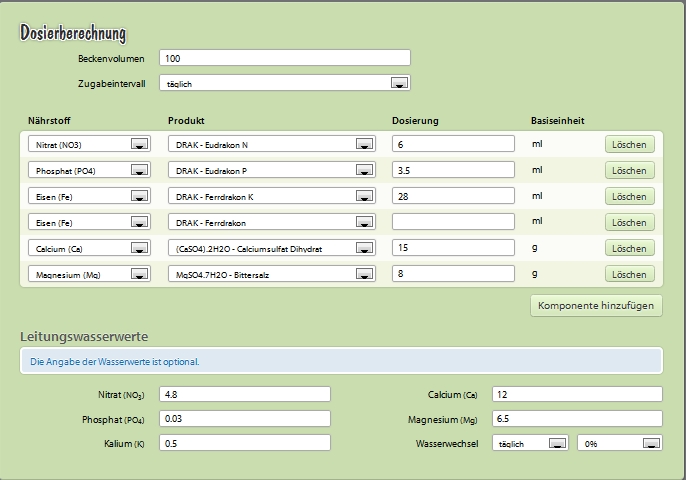Expand the MgSO4.7H2O - Bittersalz product dropdown
This screenshot has height=480, width=686.
[272, 274]
